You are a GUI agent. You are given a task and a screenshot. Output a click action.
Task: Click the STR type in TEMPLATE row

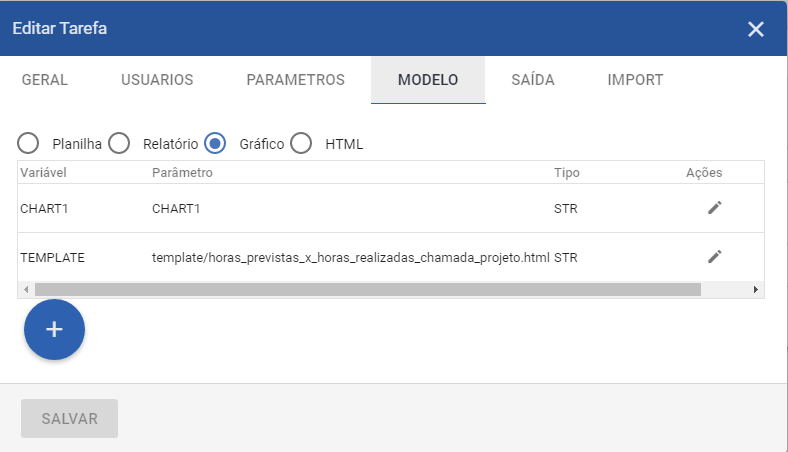click(566, 257)
